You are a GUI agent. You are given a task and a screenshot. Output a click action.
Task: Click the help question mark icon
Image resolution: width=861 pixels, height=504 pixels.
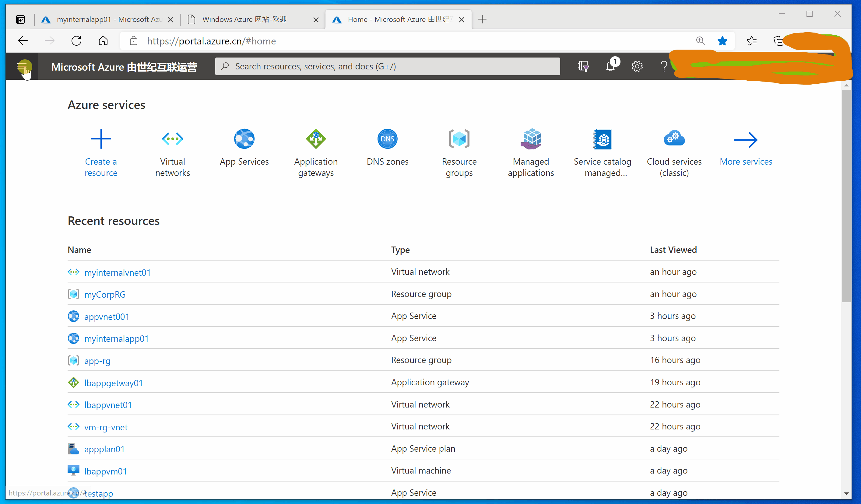(x=663, y=66)
